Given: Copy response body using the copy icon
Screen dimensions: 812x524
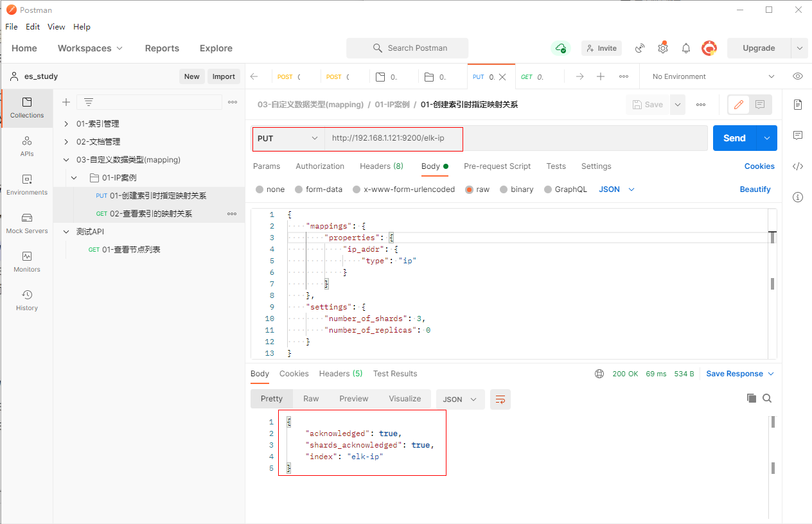Looking at the screenshot, I should [x=751, y=399].
